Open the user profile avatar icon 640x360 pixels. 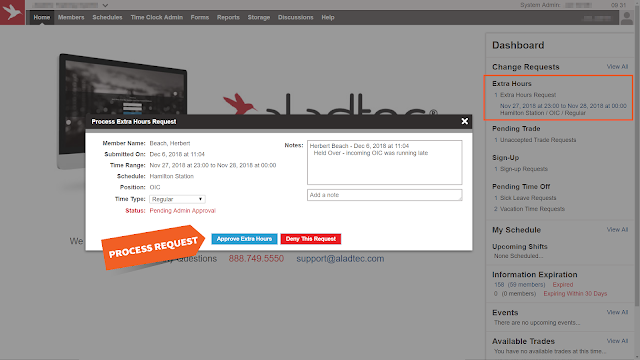627,18
